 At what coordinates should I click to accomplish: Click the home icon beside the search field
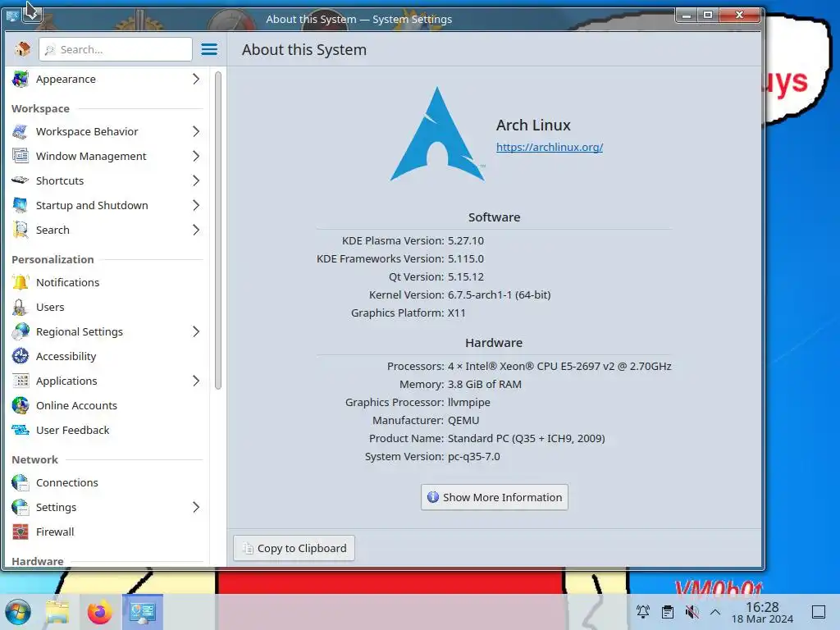click(x=22, y=49)
